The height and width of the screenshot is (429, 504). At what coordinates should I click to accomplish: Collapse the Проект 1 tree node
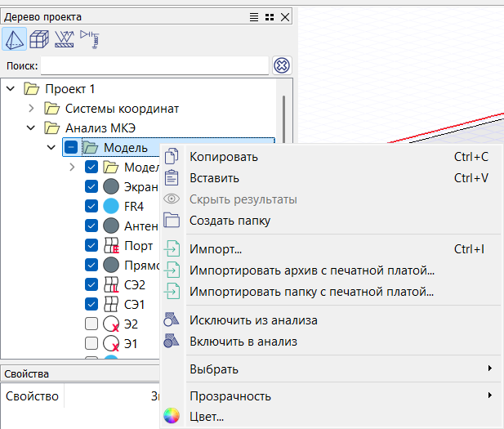point(11,88)
